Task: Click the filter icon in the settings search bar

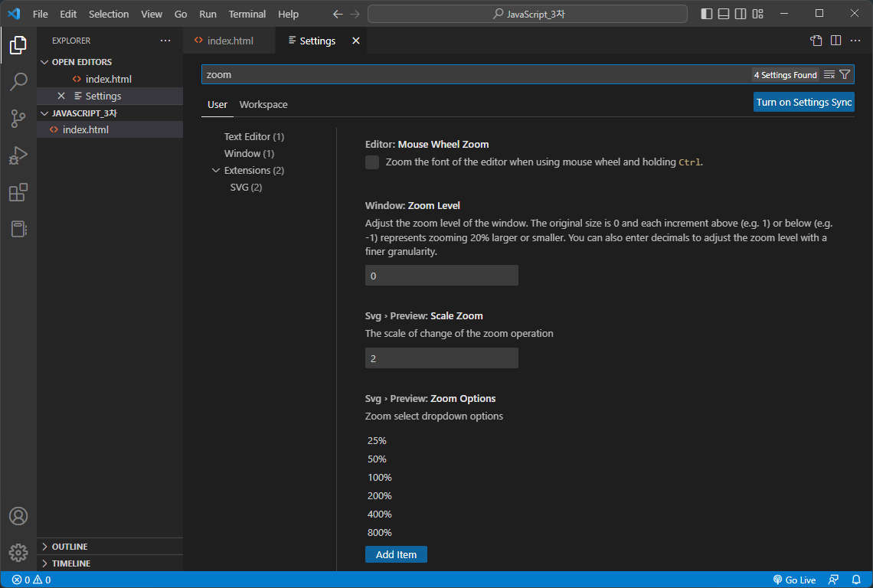Action: click(845, 74)
